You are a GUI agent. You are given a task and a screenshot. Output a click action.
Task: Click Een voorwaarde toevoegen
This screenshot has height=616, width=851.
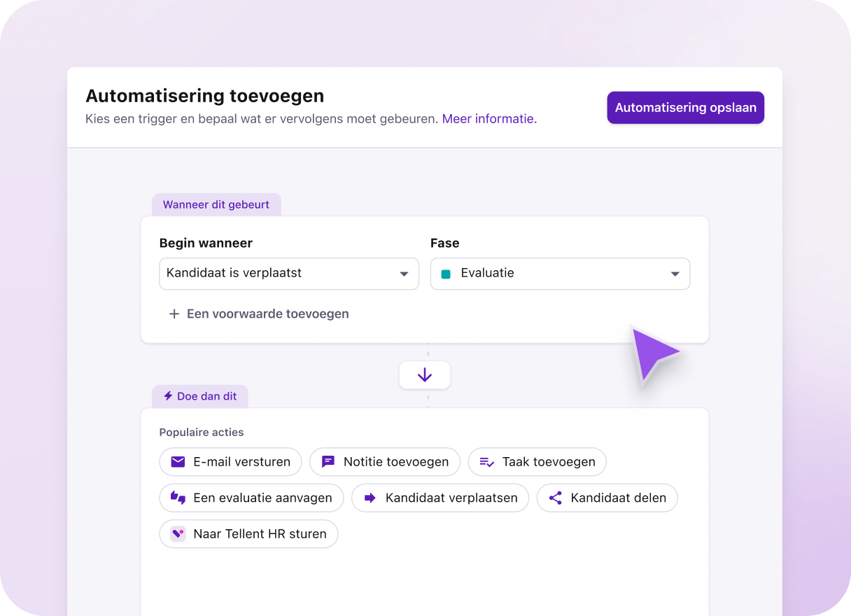click(x=267, y=314)
